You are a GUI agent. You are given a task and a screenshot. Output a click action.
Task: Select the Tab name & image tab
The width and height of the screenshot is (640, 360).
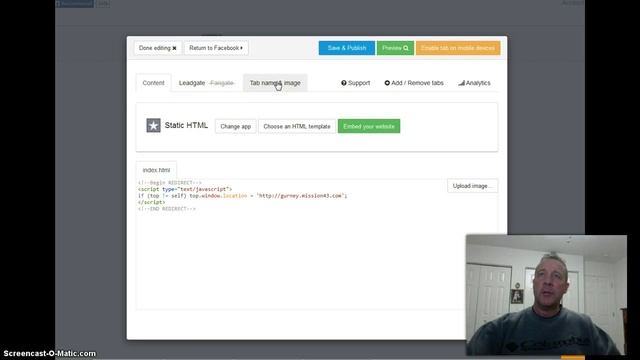coord(275,83)
